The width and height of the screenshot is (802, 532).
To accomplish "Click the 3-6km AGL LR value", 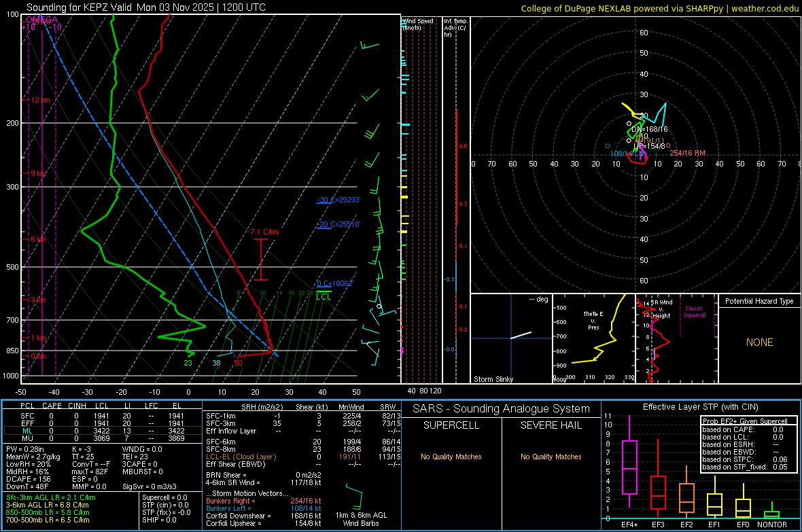I will point(48,505).
